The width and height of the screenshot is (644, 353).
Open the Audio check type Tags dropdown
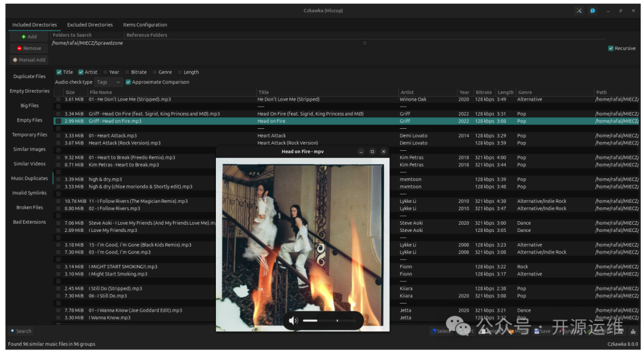(109, 82)
